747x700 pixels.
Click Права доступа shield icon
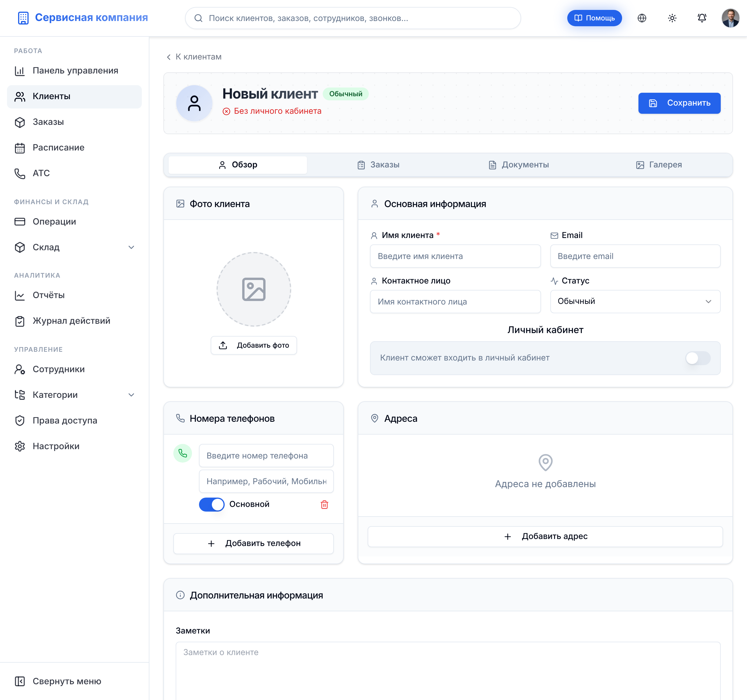[x=20, y=421]
